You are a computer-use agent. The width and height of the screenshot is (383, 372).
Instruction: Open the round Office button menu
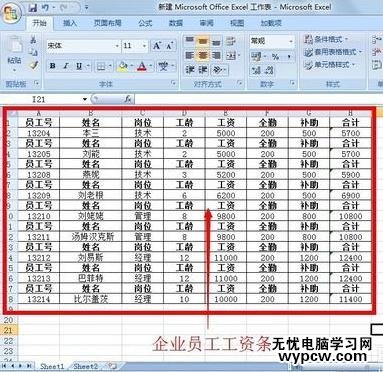pyautogui.click(x=11, y=14)
